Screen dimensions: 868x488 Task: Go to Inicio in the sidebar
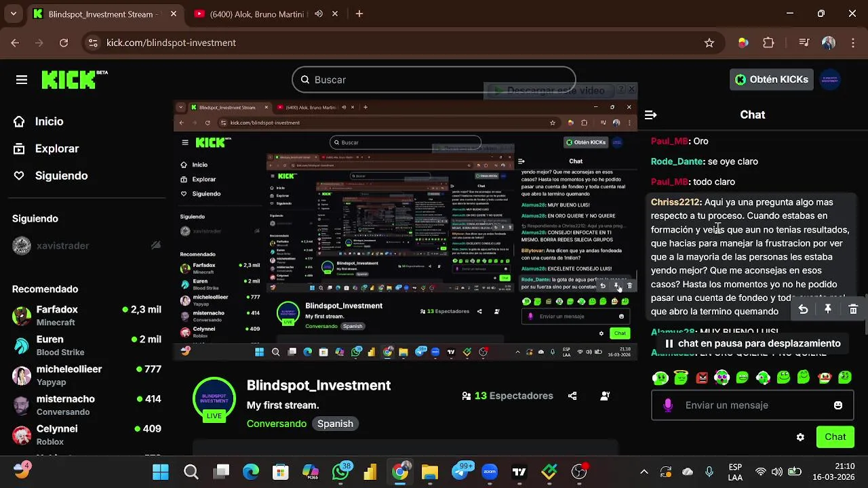coord(49,121)
